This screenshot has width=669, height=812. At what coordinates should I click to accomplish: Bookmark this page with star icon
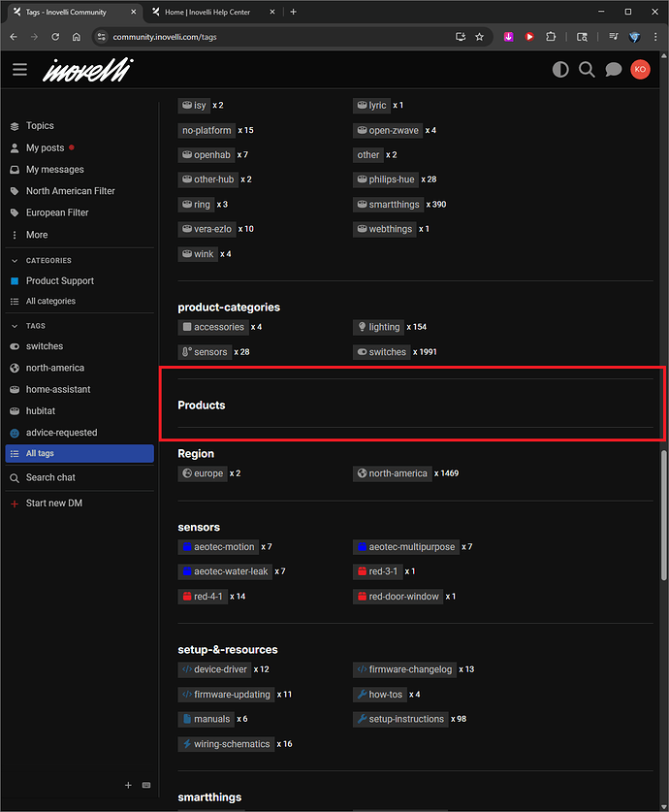480,37
